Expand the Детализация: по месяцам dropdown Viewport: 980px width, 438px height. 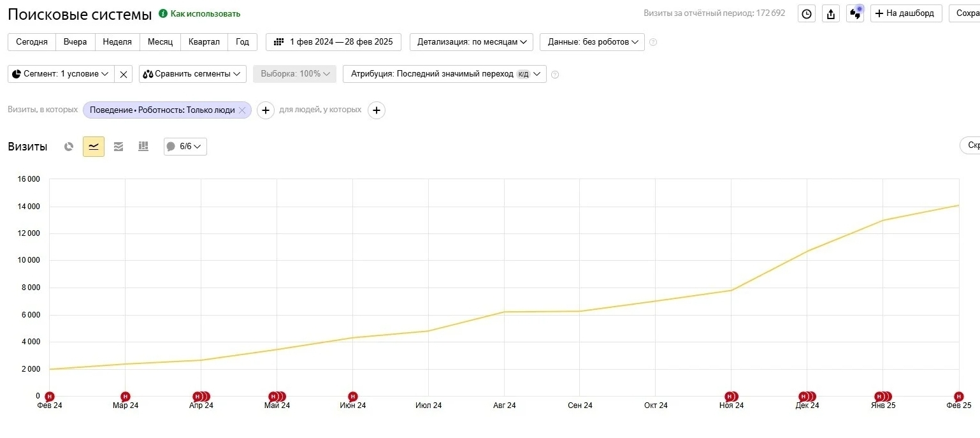(472, 42)
